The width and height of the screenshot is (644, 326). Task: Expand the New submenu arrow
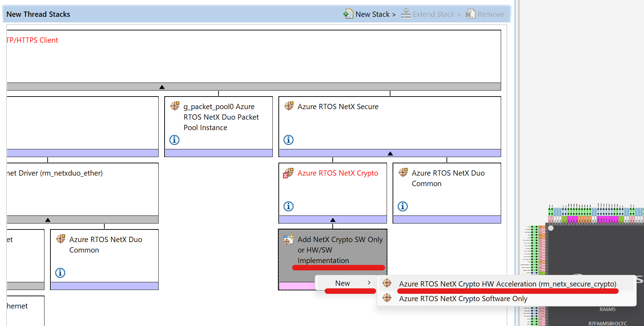point(369,283)
